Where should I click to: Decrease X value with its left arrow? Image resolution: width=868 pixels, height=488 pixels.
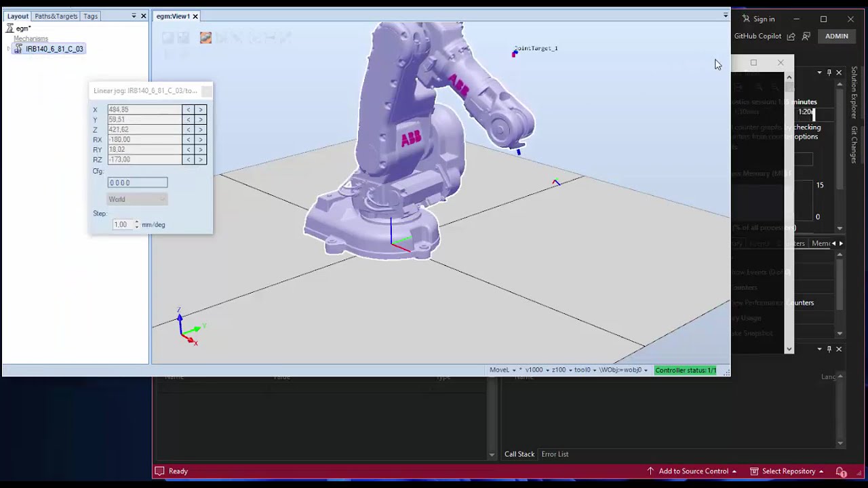(189, 109)
